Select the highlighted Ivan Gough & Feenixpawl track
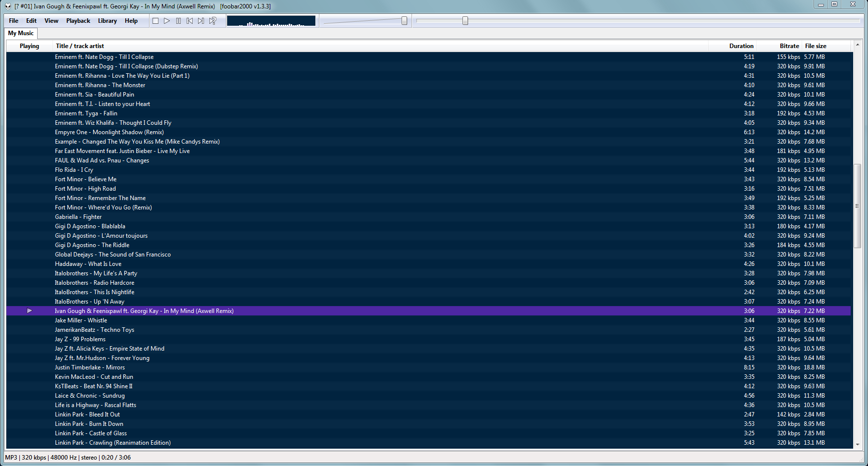 [428, 311]
